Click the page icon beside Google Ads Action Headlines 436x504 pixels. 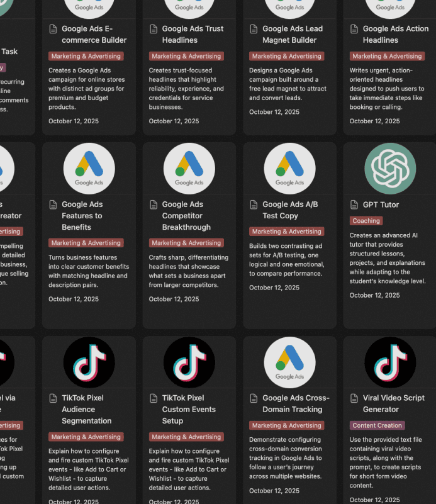(x=354, y=29)
